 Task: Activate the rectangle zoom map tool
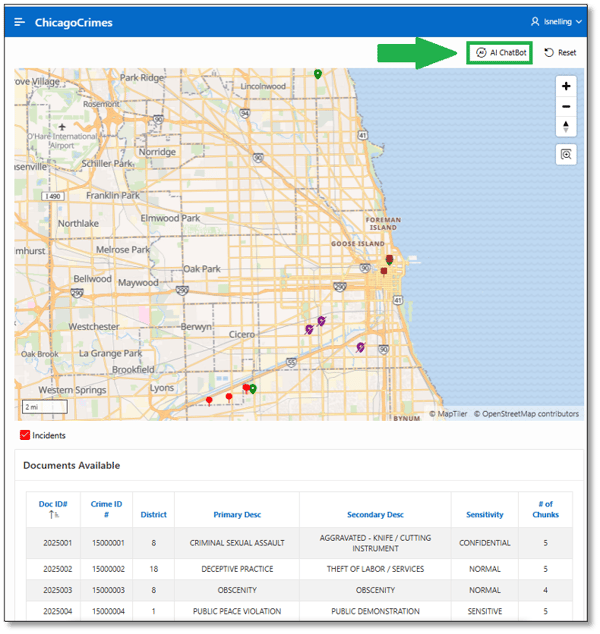[567, 154]
